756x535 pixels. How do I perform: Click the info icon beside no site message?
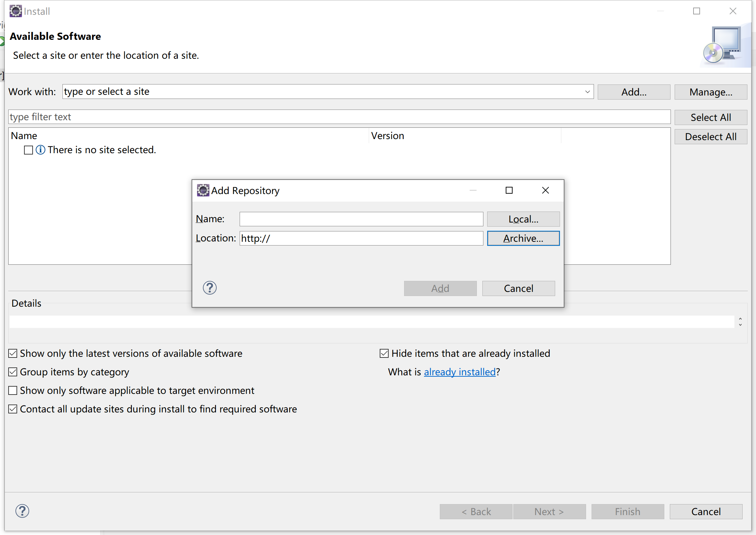pyautogui.click(x=41, y=150)
